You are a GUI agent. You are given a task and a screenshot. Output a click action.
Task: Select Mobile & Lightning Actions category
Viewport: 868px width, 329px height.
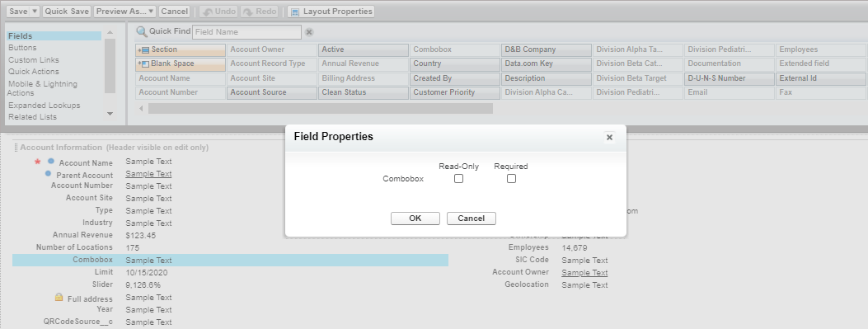[43, 88]
